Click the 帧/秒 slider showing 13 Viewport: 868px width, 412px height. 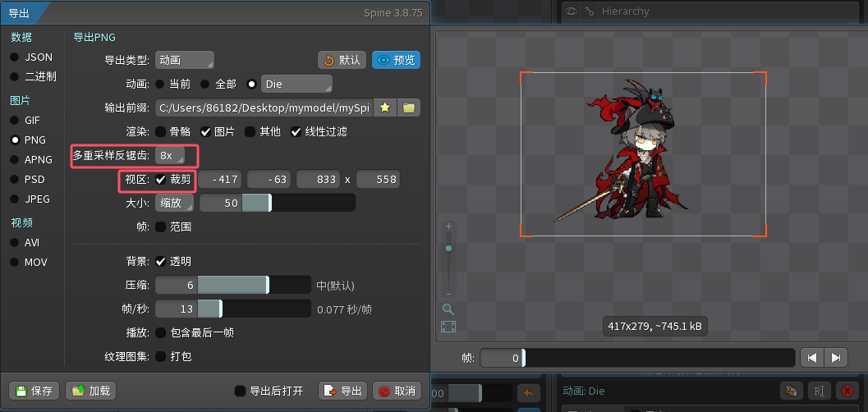point(233,309)
